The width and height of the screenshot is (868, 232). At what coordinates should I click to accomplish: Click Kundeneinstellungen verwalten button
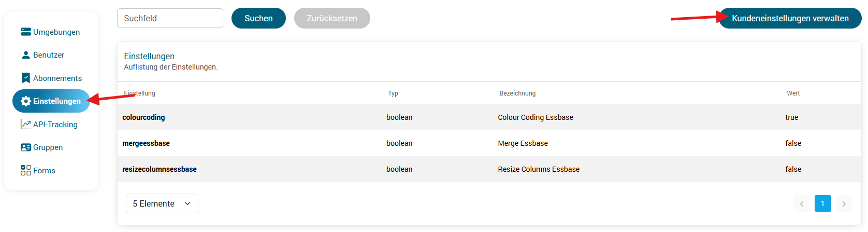coord(790,18)
